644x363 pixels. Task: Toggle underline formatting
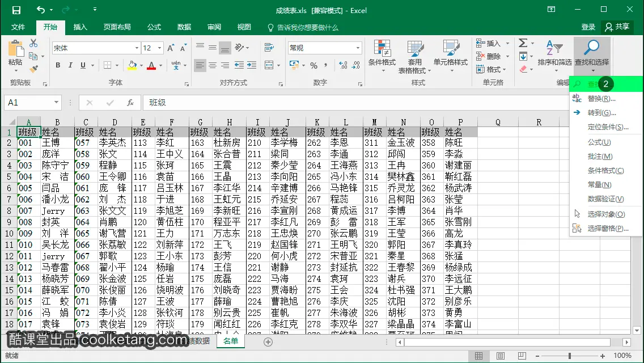[x=83, y=65]
